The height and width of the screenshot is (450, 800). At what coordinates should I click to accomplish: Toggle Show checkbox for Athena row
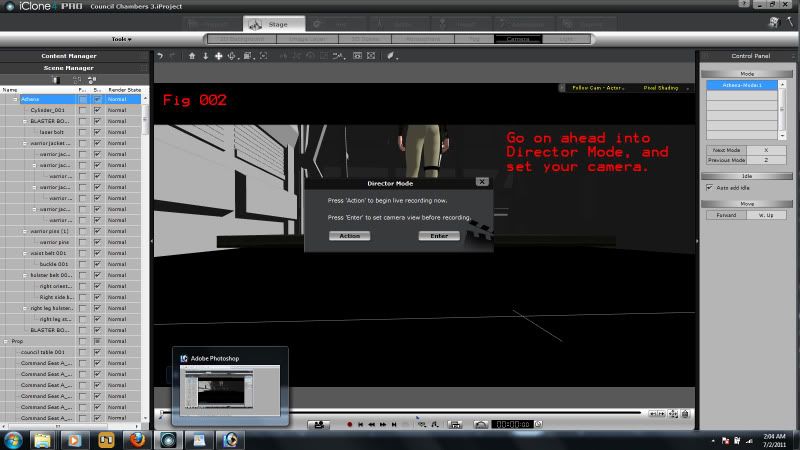click(97, 99)
